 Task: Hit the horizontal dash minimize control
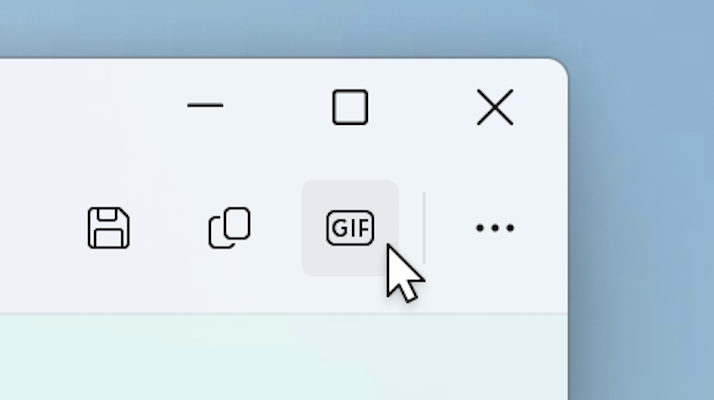coord(205,105)
